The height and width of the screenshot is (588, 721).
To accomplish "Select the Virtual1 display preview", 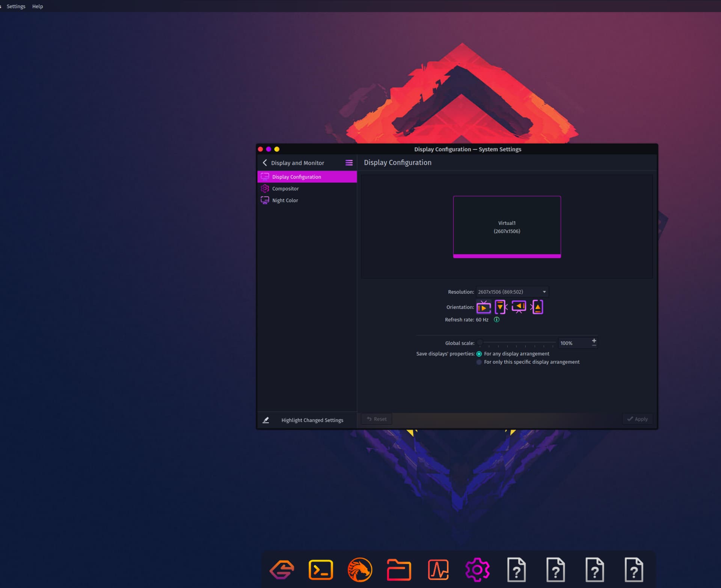I will 507,227.
